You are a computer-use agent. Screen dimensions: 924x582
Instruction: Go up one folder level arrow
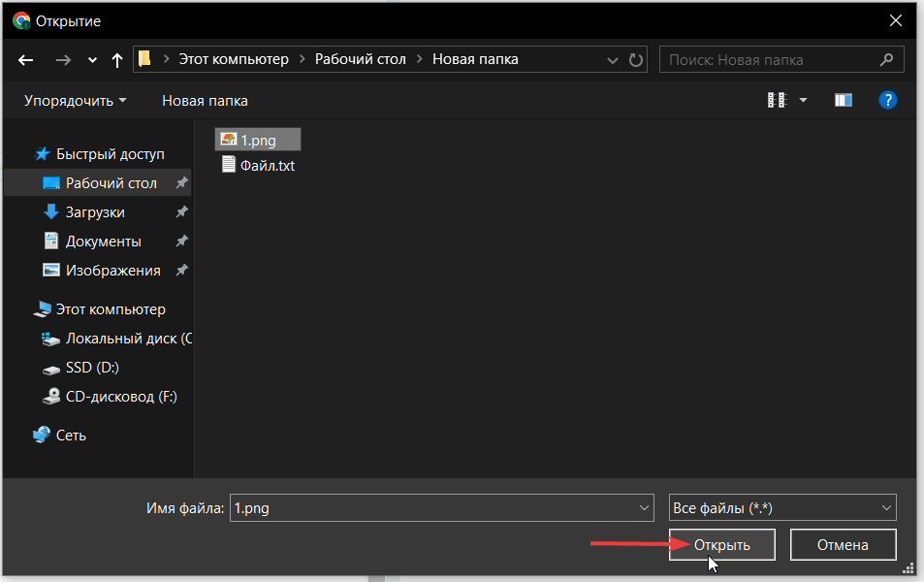coord(116,59)
